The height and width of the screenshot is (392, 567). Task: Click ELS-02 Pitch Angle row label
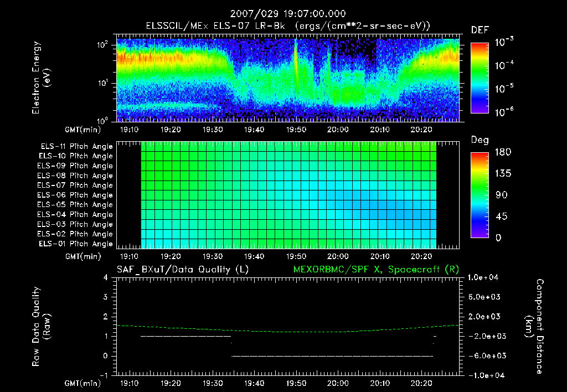75,234
